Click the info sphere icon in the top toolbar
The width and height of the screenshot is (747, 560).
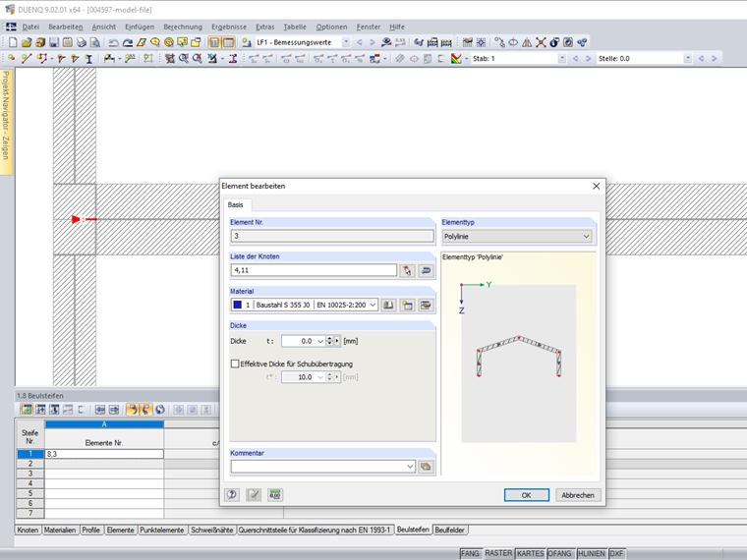point(554,42)
